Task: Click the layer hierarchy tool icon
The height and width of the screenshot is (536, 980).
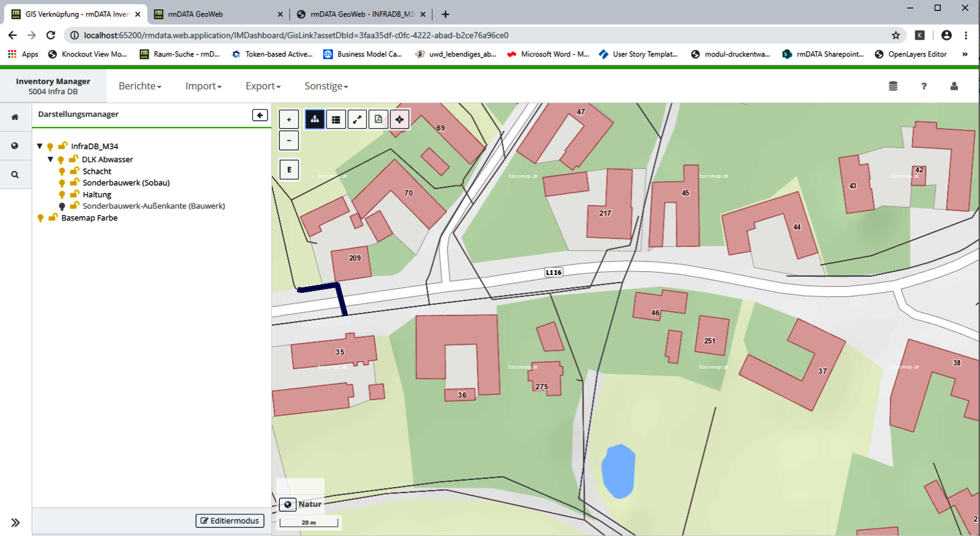Action: point(315,119)
